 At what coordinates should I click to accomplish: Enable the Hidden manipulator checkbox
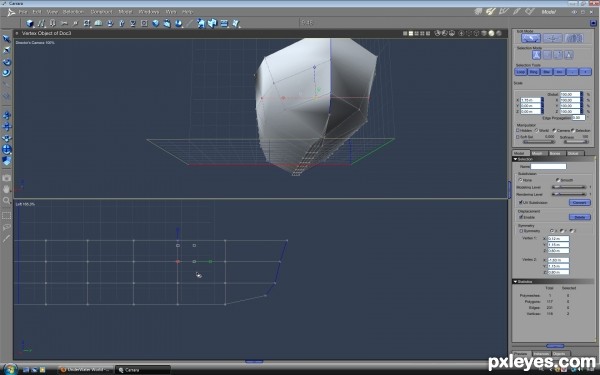[518, 130]
